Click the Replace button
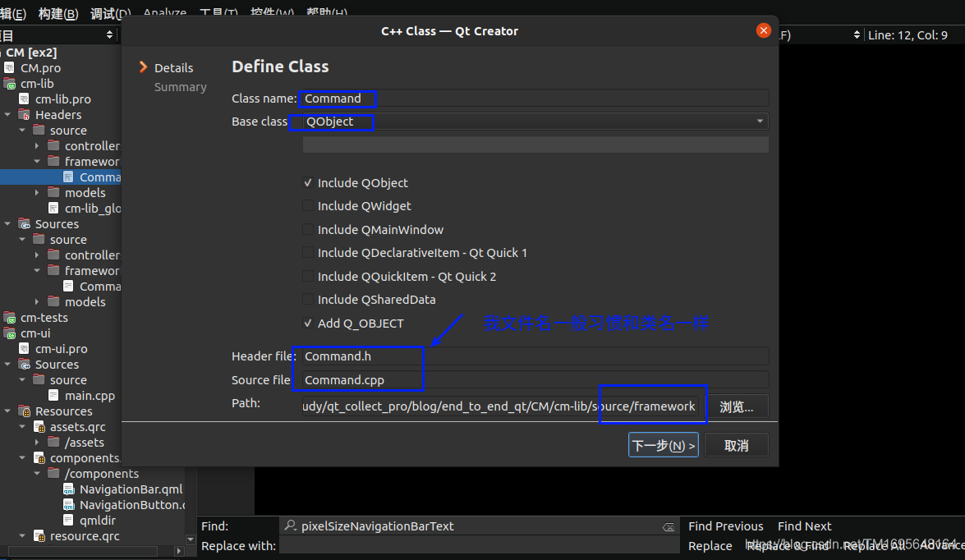 pyautogui.click(x=710, y=546)
